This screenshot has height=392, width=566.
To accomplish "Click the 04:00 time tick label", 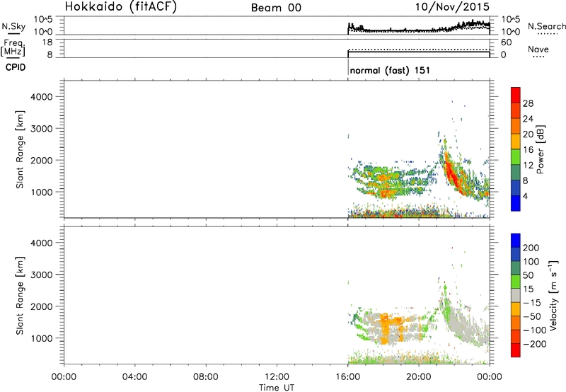I will [x=134, y=377].
